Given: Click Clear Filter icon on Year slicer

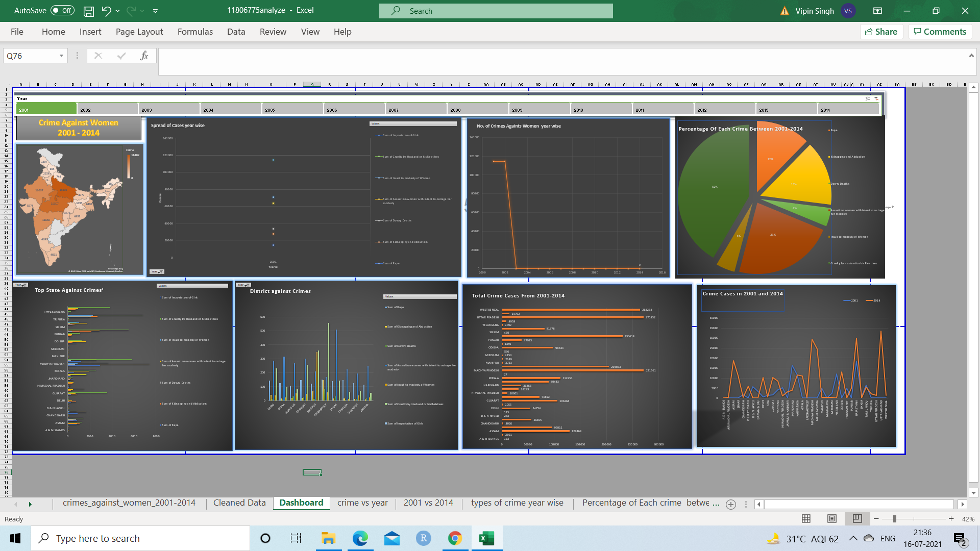Looking at the screenshot, I should (877, 98).
